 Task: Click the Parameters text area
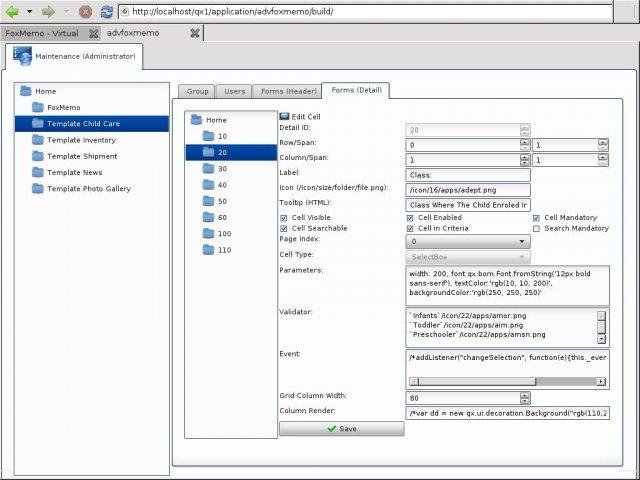(507, 286)
